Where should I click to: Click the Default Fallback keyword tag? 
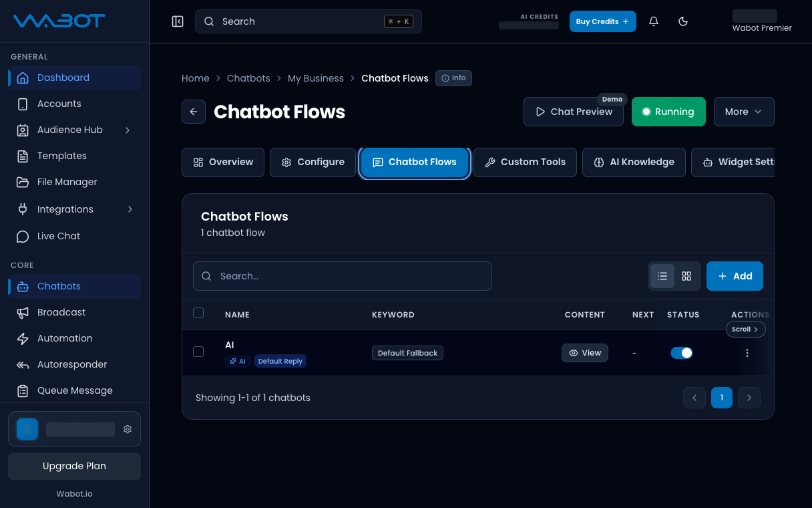coord(407,353)
